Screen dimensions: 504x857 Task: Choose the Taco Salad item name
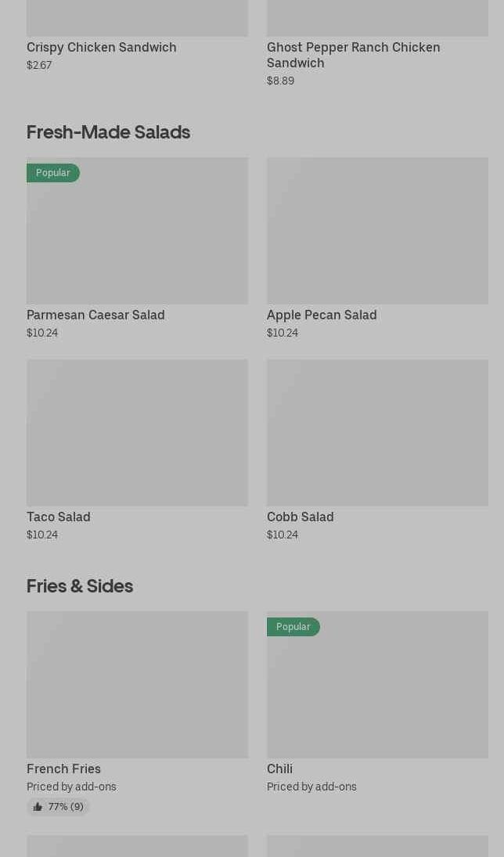(x=59, y=517)
